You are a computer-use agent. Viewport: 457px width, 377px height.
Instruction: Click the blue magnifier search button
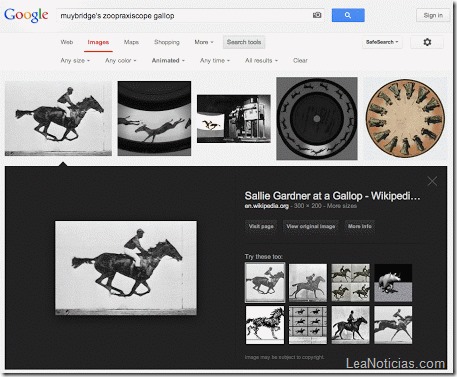click(348, 15)
